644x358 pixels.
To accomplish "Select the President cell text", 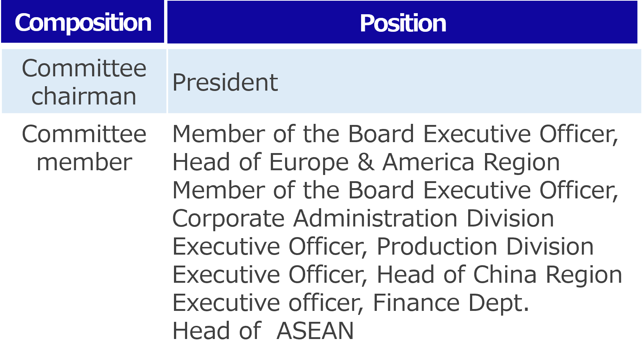I will 225,82.
